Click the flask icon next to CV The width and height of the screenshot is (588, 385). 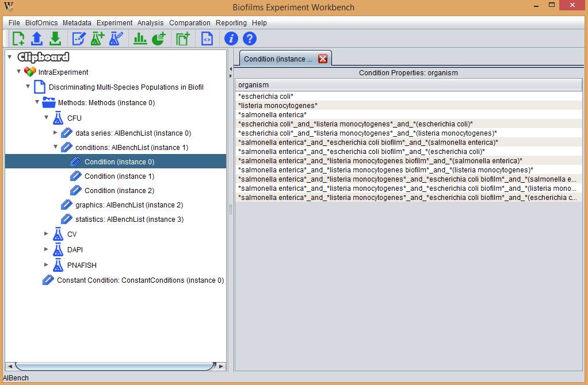click(58, 234)
